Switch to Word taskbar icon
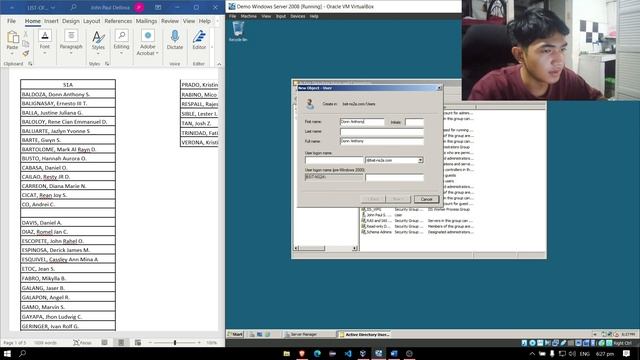The image size is (640, 360). (x=394, y=353)
